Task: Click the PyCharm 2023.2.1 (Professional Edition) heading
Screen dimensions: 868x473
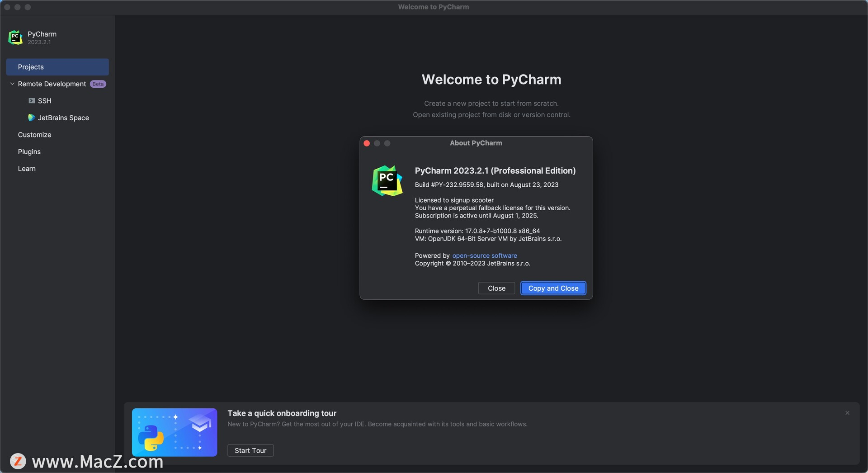Action: pos(495,170)
